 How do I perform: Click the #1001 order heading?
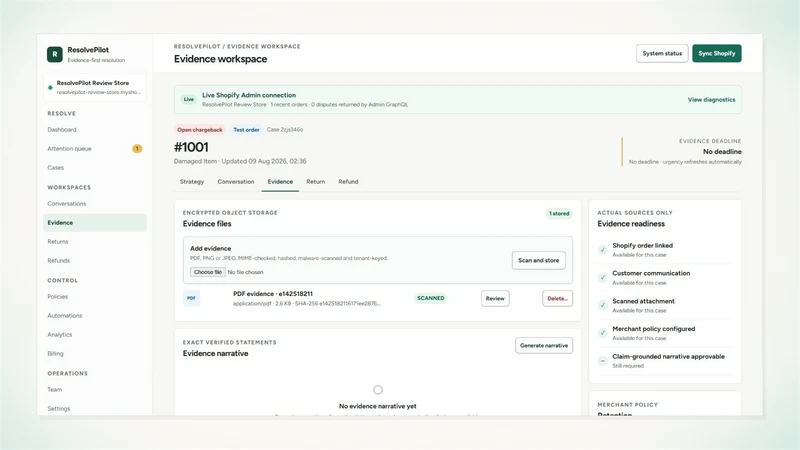point(191,147)
